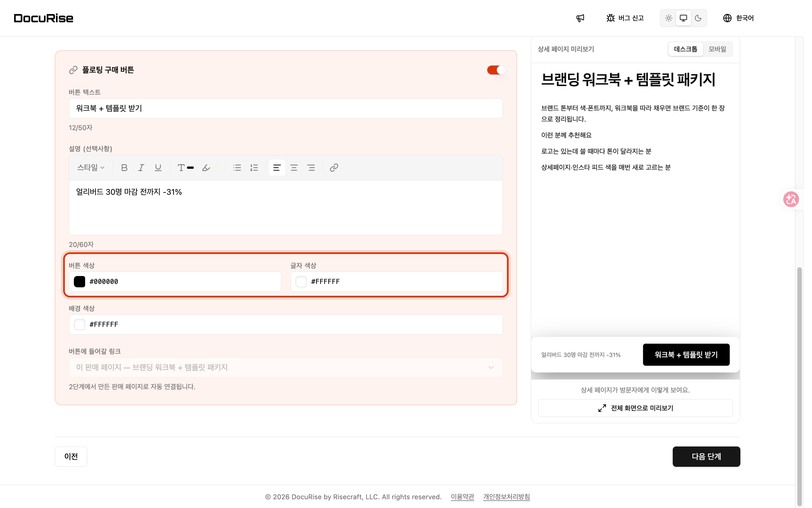Apply italic formatting
The width and height of the screenshot is (812, 508).
tap(141, 168)
